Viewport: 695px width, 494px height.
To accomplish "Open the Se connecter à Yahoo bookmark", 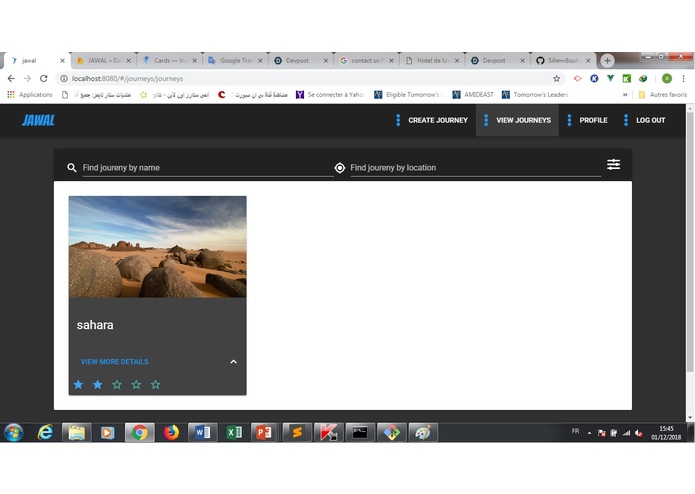I will [x=330, y=94].
